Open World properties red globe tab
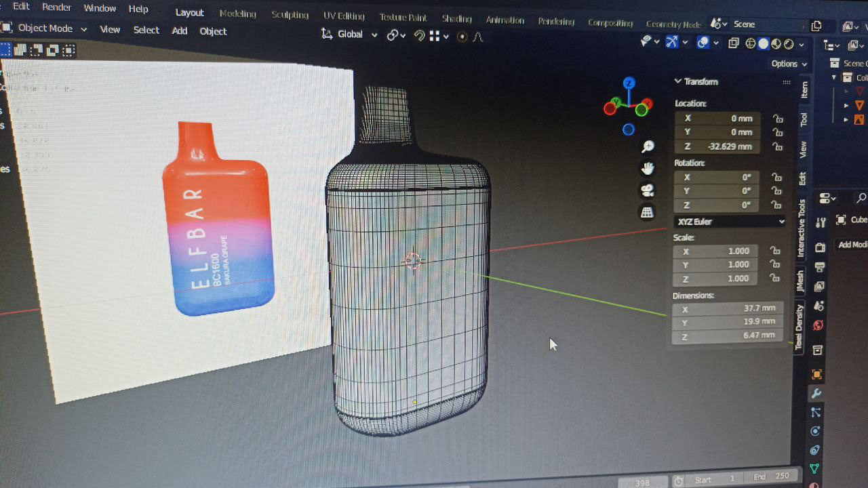Image resolution: width=868 pixels, height=488 pixels. coord(818,325)
